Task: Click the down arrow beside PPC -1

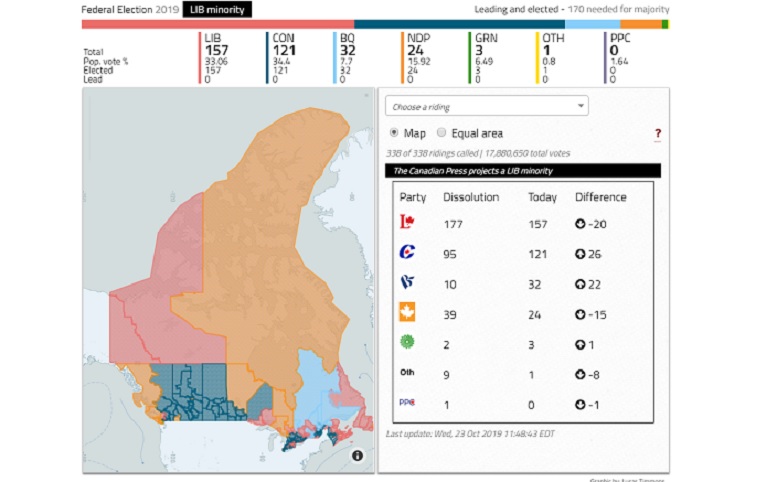Action: pos(580,405)
